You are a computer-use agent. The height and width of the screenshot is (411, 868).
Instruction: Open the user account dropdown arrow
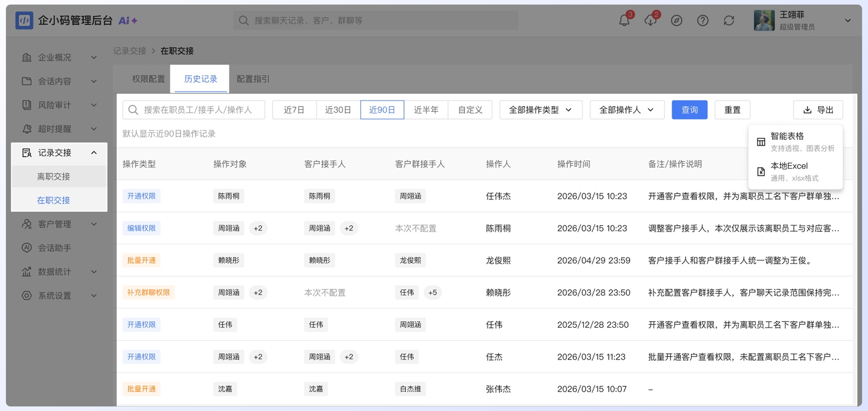coord(848,21)
